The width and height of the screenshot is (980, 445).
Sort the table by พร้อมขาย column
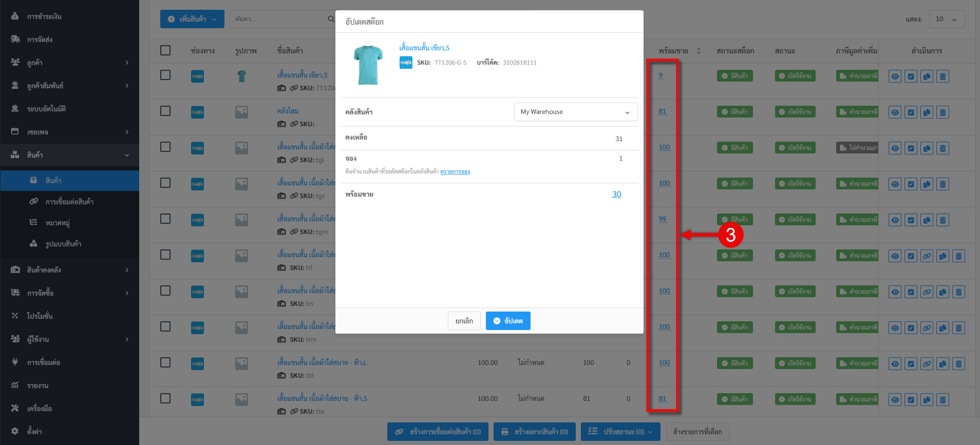[698, 51]
